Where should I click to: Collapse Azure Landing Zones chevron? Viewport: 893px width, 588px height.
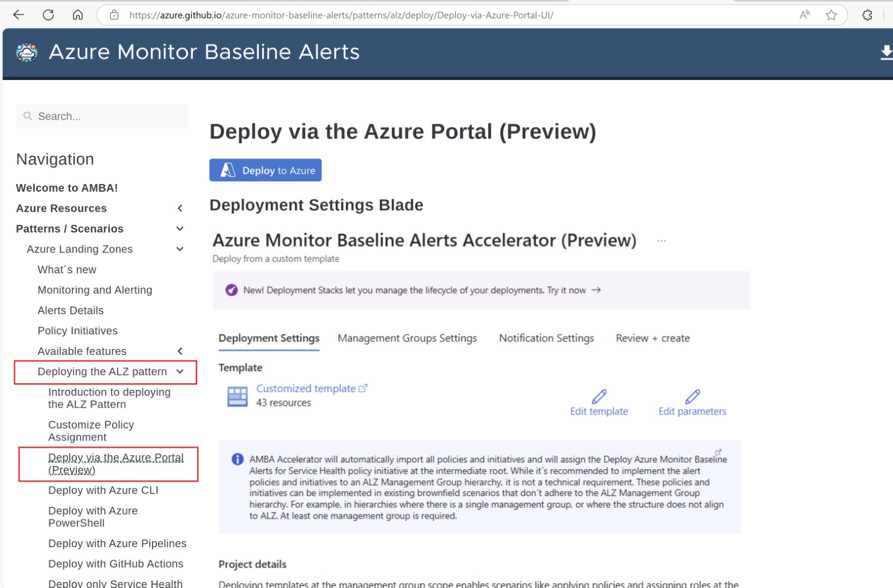click(x=180, y=249)
